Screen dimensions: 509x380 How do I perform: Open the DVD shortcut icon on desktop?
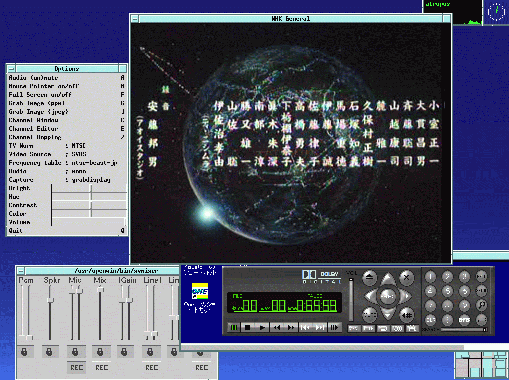(200, 291)
